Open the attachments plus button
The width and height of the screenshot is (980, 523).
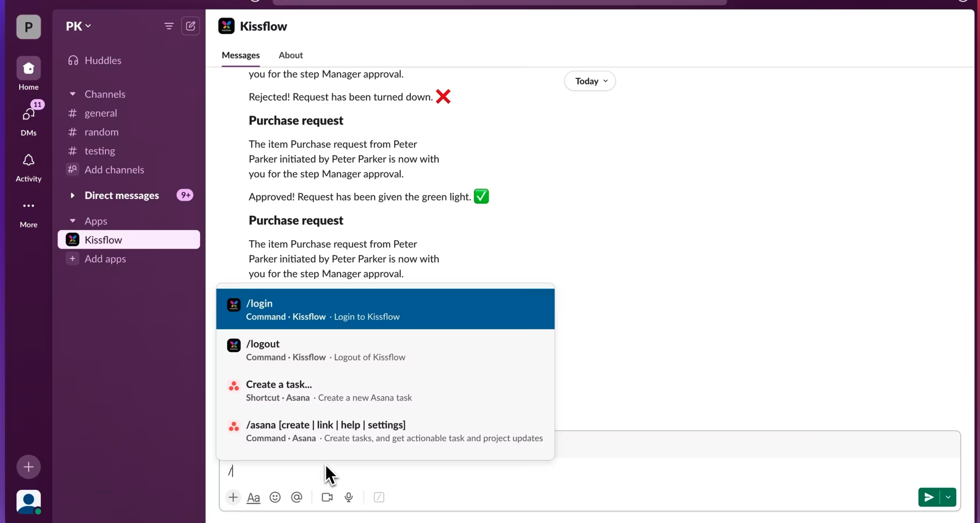click(x=233, y=498)
